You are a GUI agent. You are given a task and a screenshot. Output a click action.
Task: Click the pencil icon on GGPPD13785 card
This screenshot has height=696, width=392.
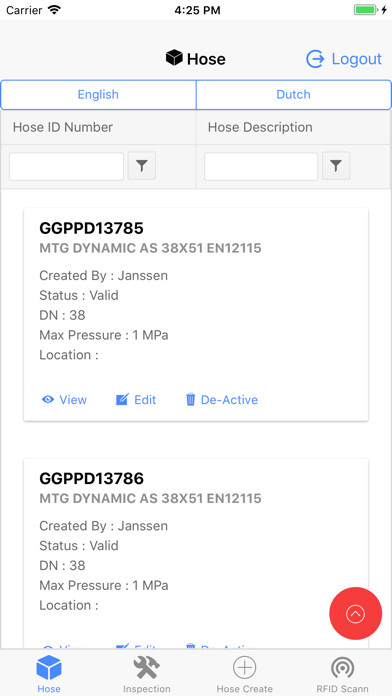pyautogui.click(x=122, y=399)
